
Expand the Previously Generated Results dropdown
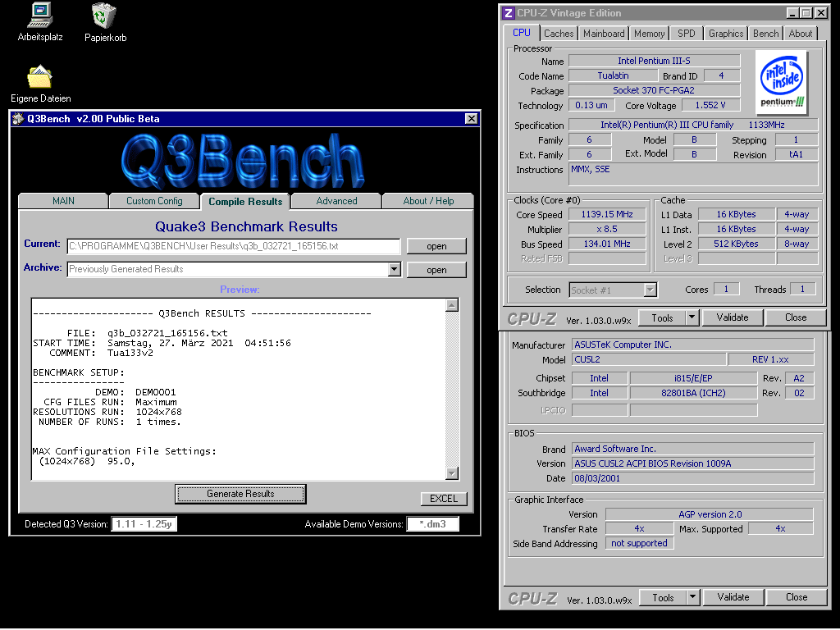click(395, 269)
